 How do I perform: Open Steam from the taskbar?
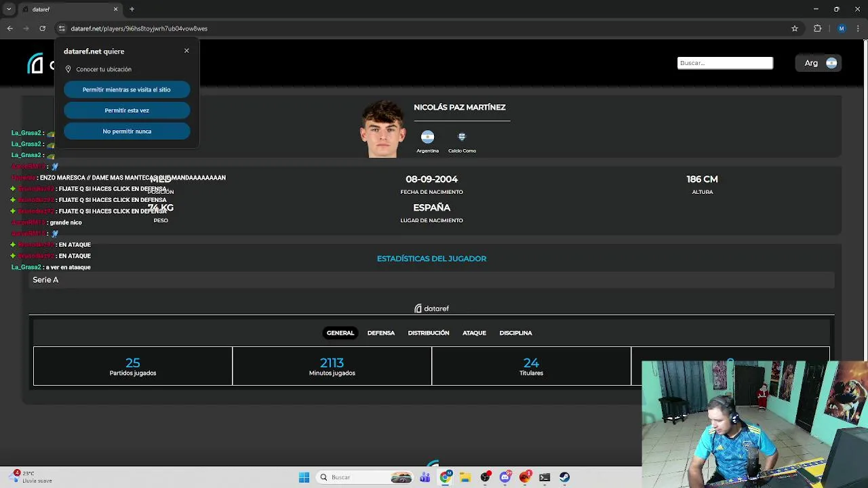click(x=565, y=477)
